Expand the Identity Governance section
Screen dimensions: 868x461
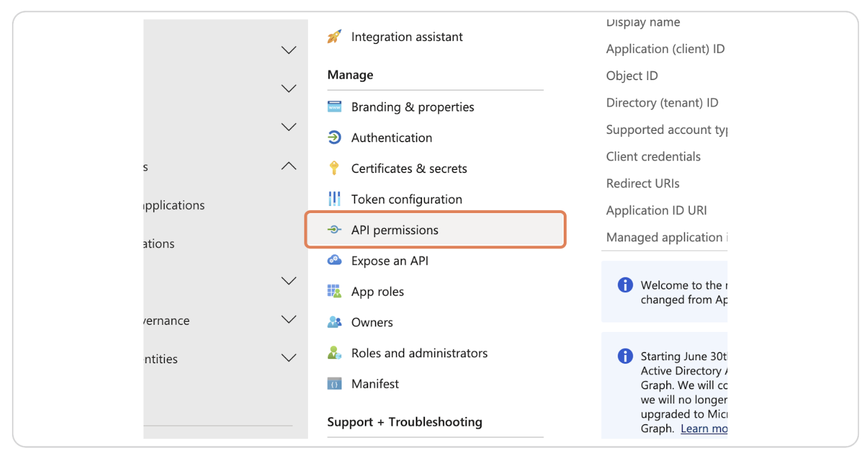[x=289, y=319]
